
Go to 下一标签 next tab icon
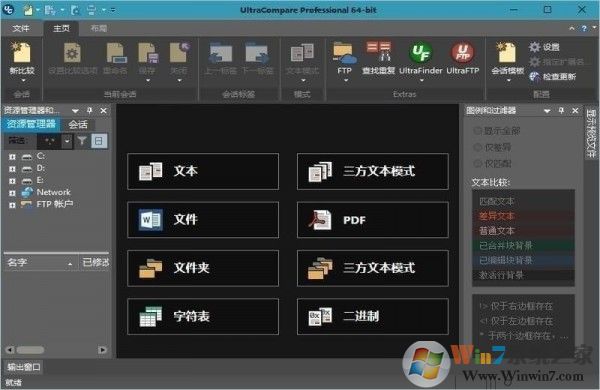tap(258, 54)
